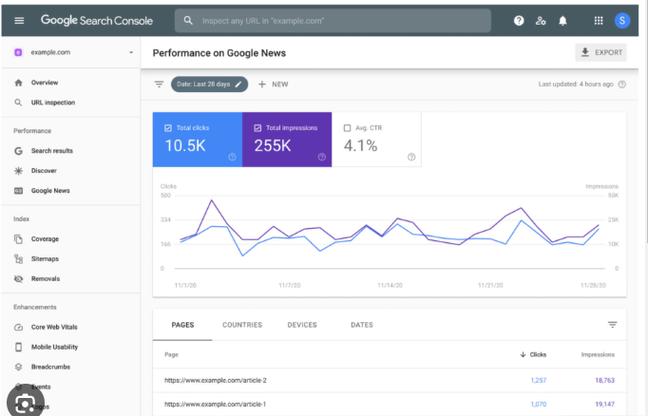The width and height of the screenshot is (648, 416).
Task: Switch to the DATES tab
Action: [362, 325]
